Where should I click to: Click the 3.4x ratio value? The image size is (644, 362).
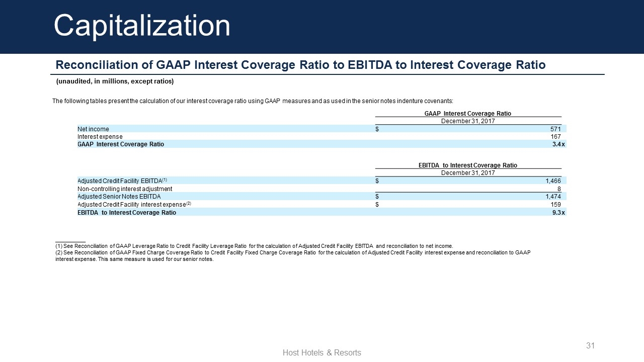click(558, 144)
